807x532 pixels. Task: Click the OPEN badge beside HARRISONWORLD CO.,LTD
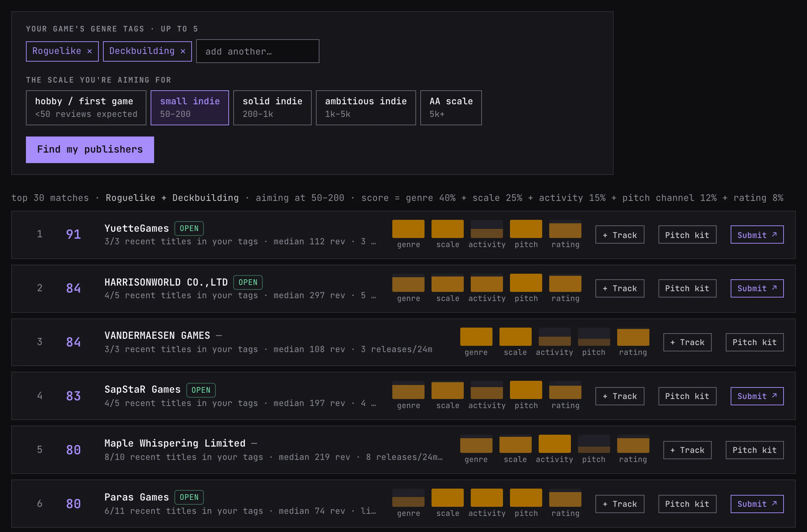coord(248,282)
